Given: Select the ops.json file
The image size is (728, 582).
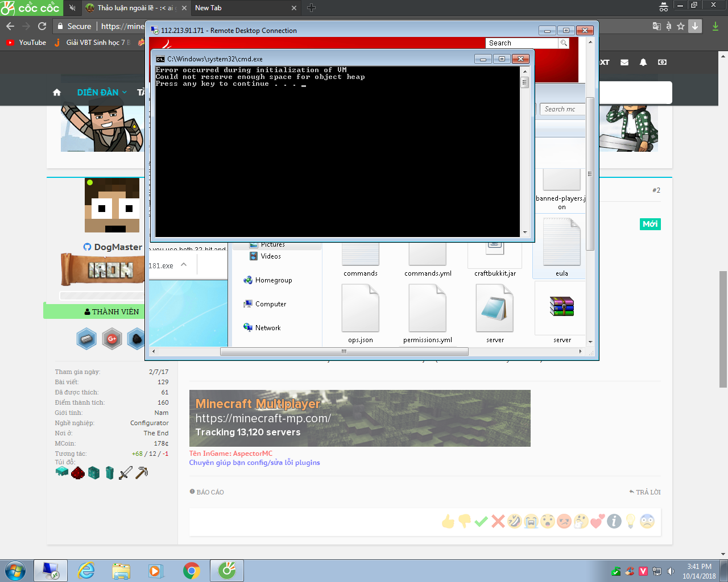Looking at the screenshot, I should coord(361,314).
